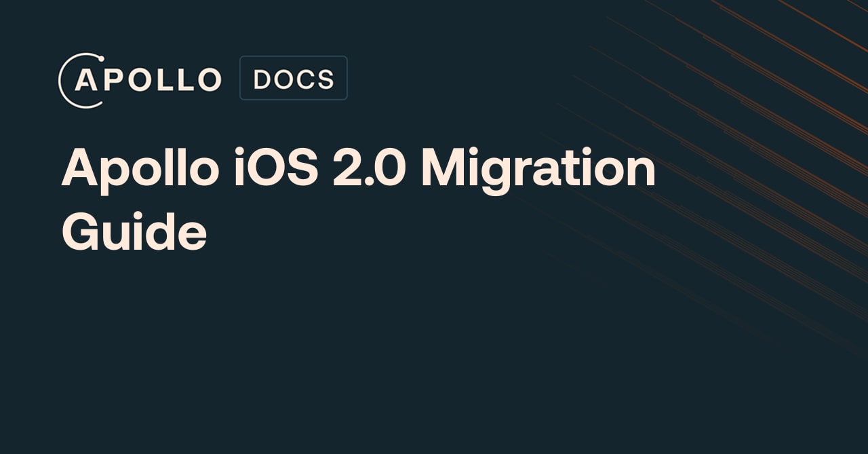Click the DOCS badge border outline
Image resolution: width=868 pixels, height=454 pixels.
tap(241, 77)
